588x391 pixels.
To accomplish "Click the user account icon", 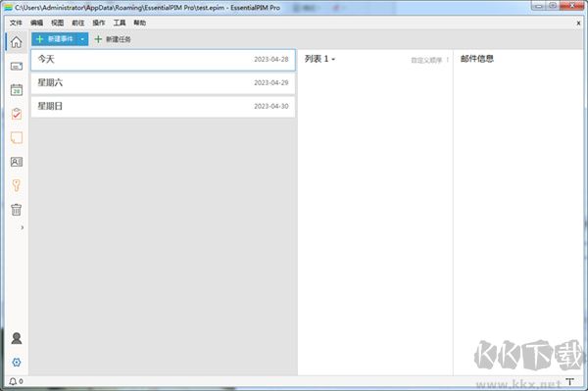I will [x=16, y=338].
